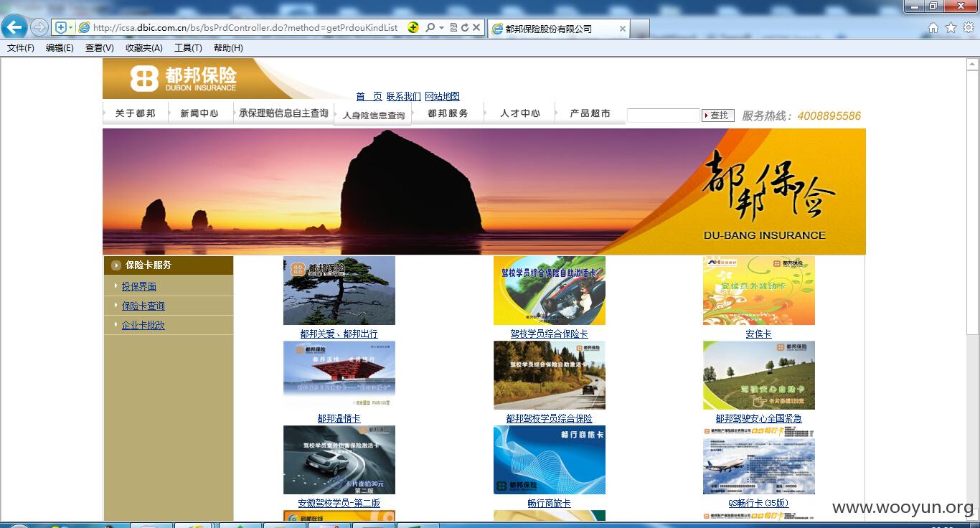Open the 帮助(H) menu
This screenshot has height=528, width=980.
pyautogui.click(x=228, y=48)
